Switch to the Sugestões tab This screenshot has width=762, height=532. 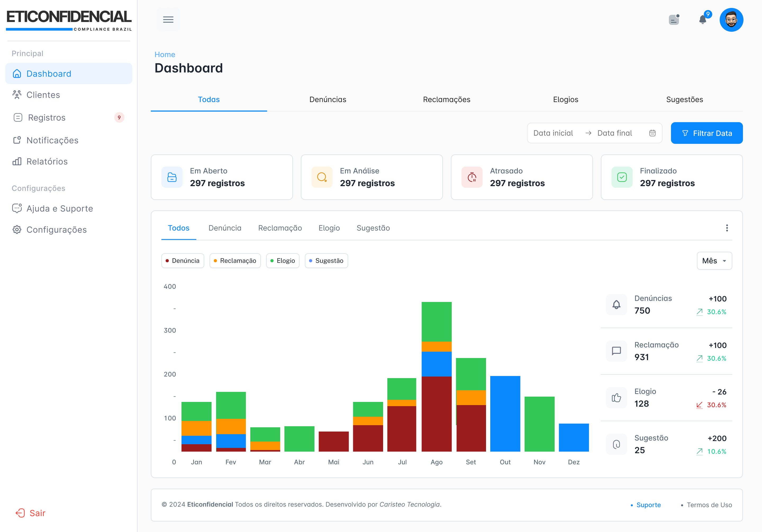[x=685, y=99]
